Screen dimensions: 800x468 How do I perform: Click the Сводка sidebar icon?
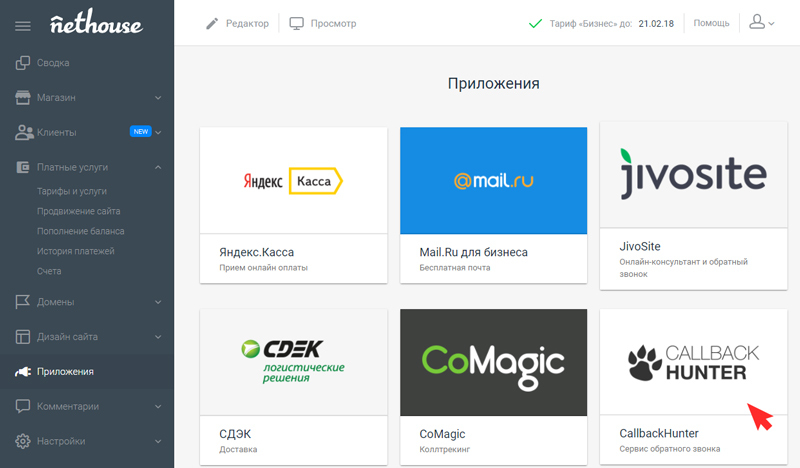(x=22, y=63)
